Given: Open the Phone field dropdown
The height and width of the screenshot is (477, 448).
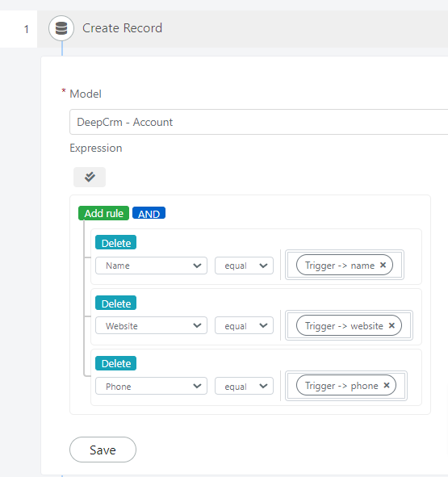Looking at the screenshot, I should tap(151, 386).
